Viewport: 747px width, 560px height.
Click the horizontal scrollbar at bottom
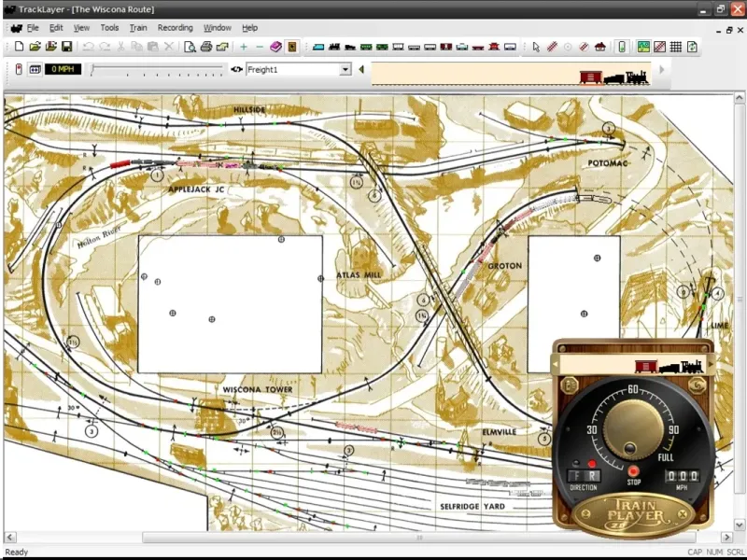coord(280,538)
